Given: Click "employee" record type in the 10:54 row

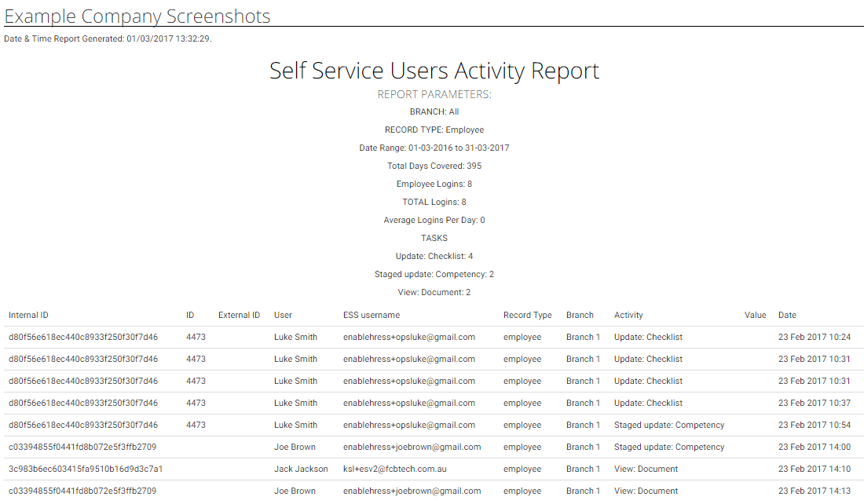Looking at the screenshot, I should [x=522, y=425].
